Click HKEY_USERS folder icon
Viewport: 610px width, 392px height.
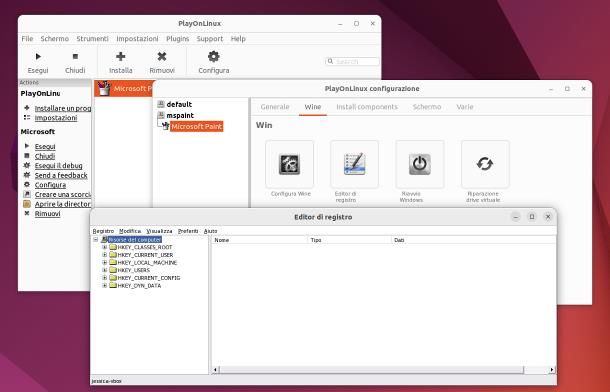pos(113,270)
